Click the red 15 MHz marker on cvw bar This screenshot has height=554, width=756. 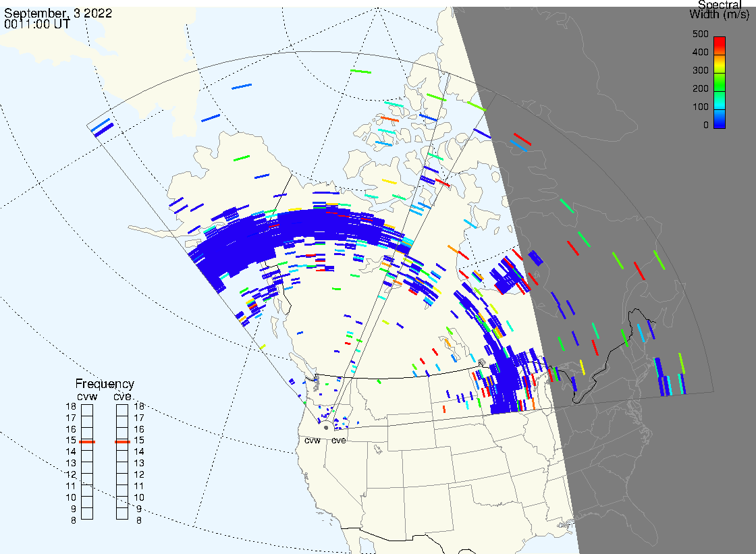point(87,442)
